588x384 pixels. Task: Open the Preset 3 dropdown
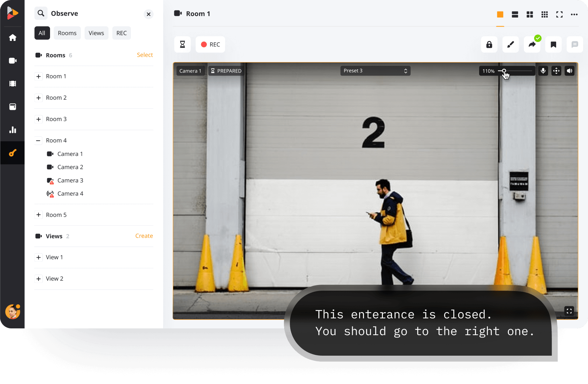click(x=375, y=71)
